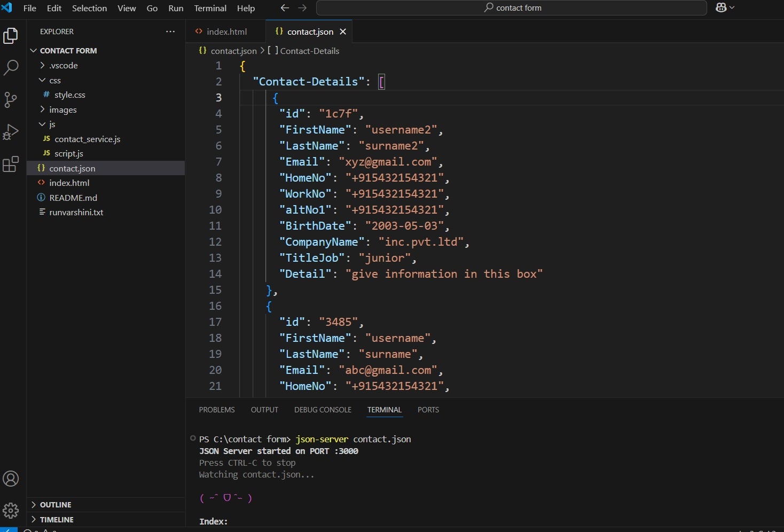Image resolution: width=784 pixels, height=532 pixels.
Task: Switch to the index.html editor tab
Action: point(226,32)
